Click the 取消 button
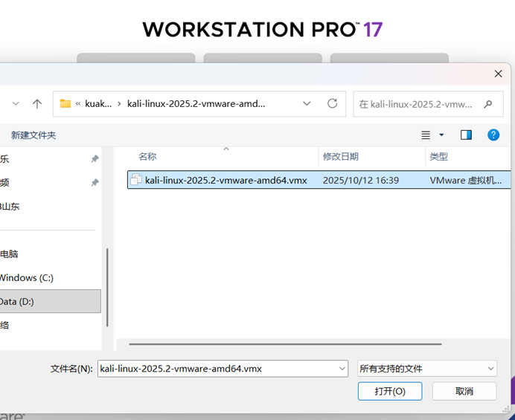 point(464,391)
